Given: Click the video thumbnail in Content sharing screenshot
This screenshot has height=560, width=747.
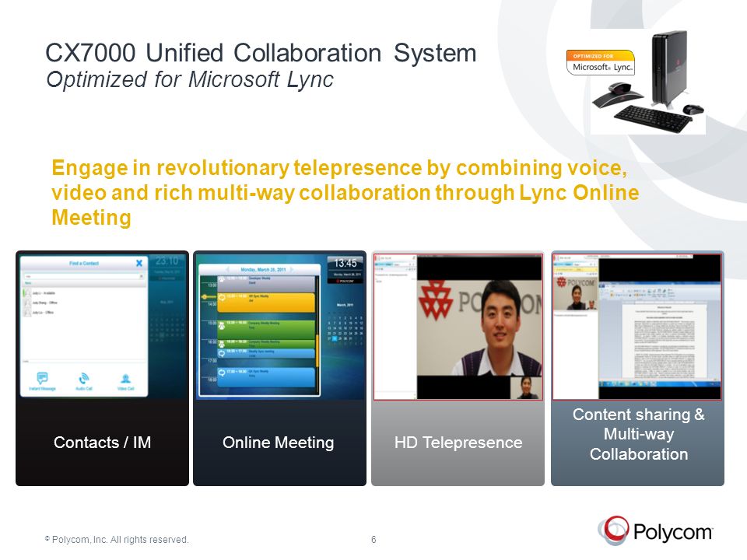Looking at the screenshot, I should 576,293.
